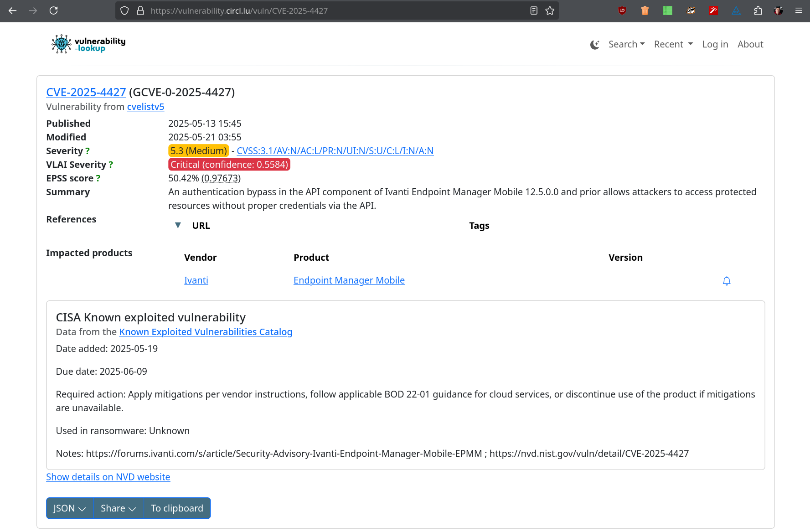Click the Product column header
The image size is (810, 532).
[x=311, y=258]
